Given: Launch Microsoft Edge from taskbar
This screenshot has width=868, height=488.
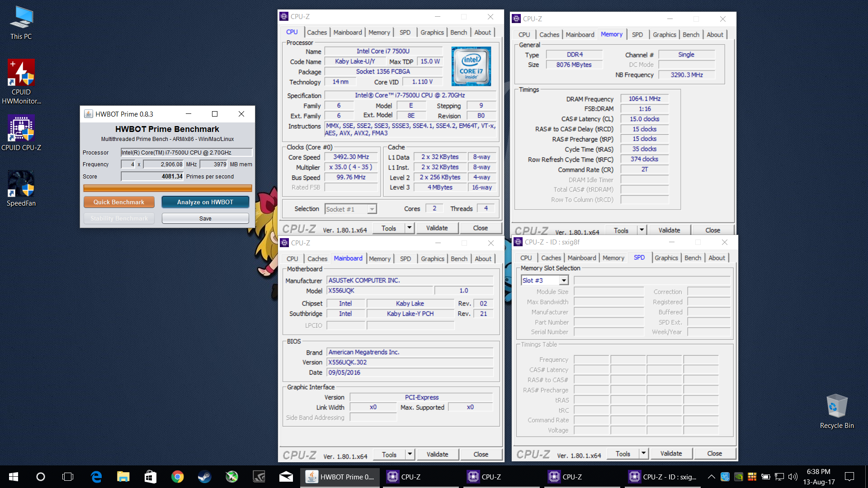Looking at the screenshot, I should 96,477.
